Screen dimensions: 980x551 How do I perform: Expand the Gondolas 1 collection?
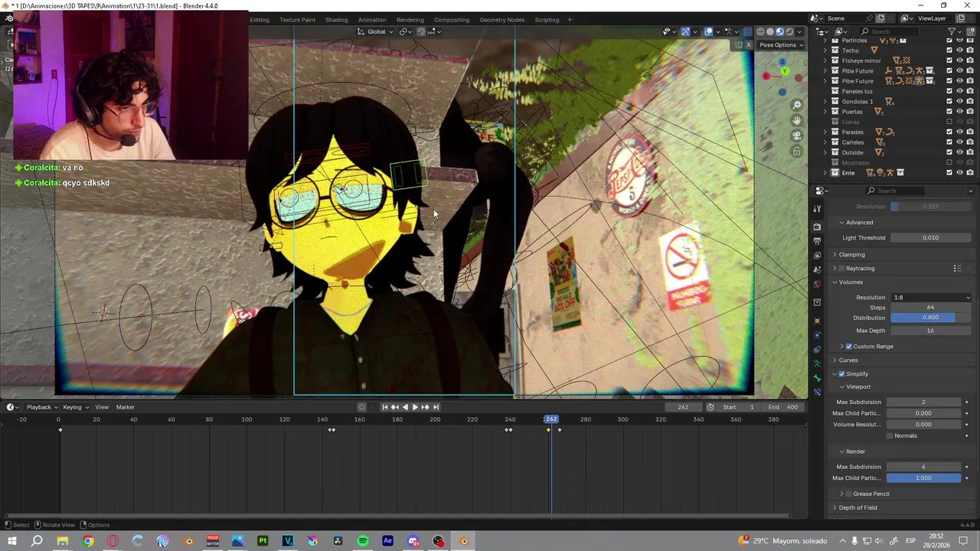click(825, 102)
